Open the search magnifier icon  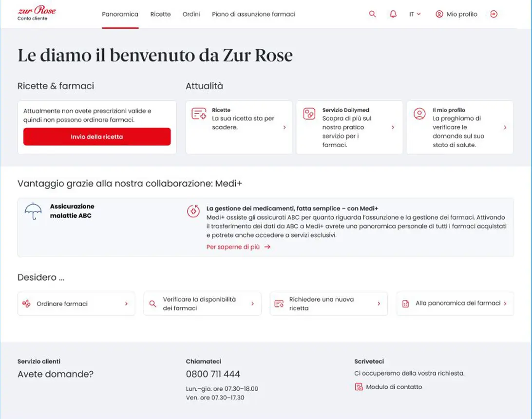tap(372, 14)
